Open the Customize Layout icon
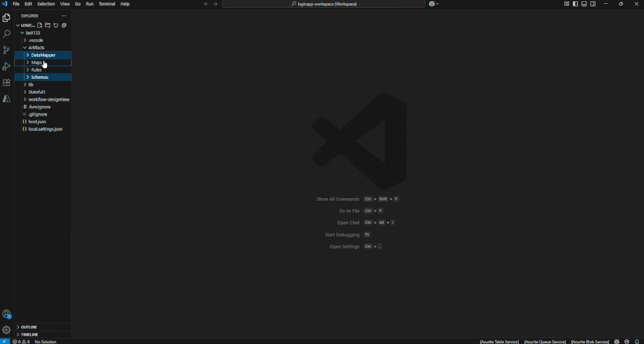 tap(567, 4)
